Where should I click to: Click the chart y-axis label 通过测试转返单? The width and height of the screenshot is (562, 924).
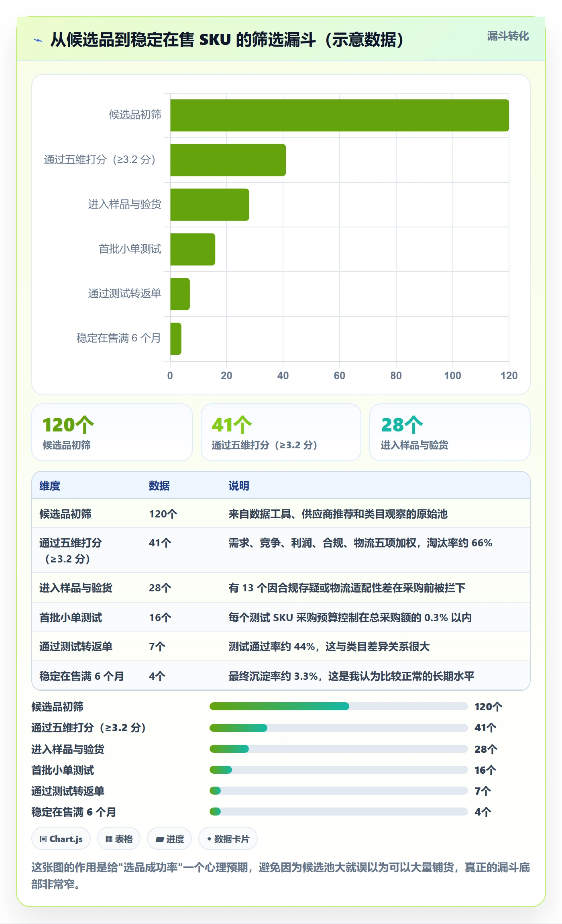tap(125, 294)
